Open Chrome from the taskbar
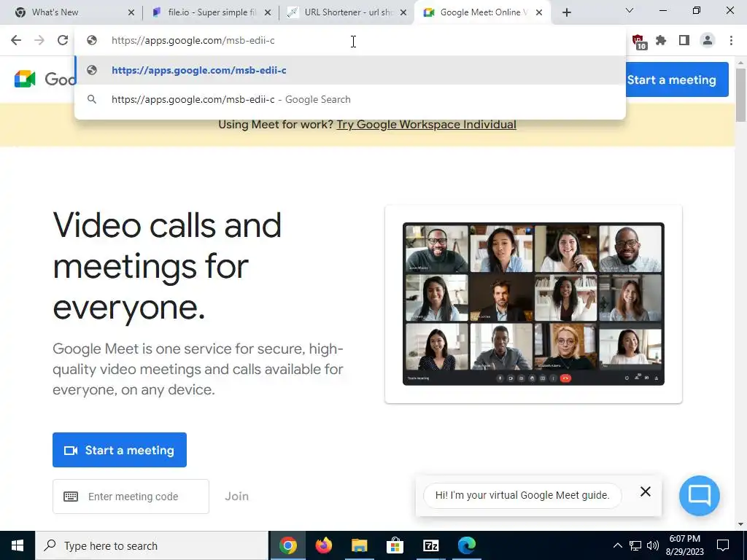 click(x=287, y=545)
